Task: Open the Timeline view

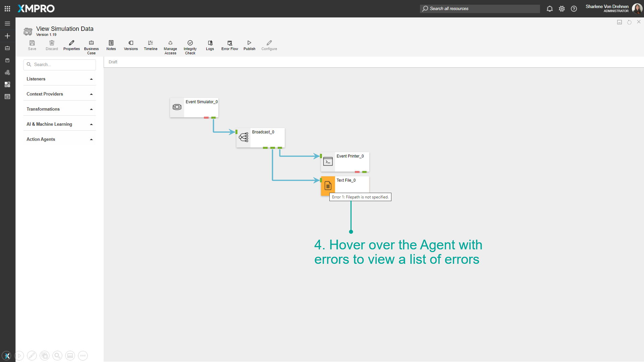Action: [151, 43]
